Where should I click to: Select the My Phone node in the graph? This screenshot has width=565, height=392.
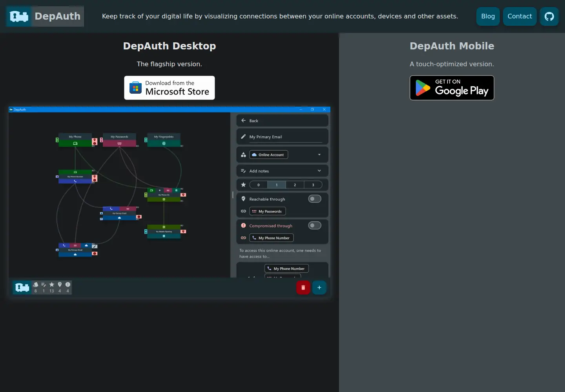click(x=75, y=140)
